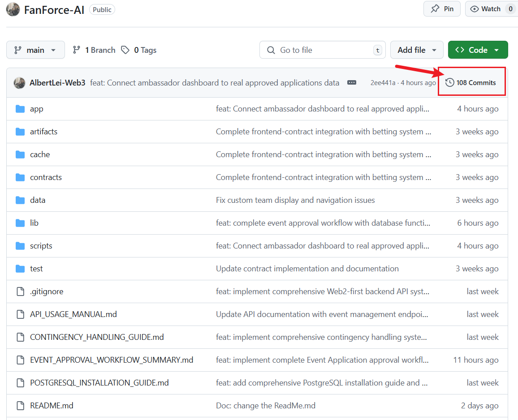Click the test folder icon
The width and height of the screenshot is (518, 420).
click(x=20, y=269)
